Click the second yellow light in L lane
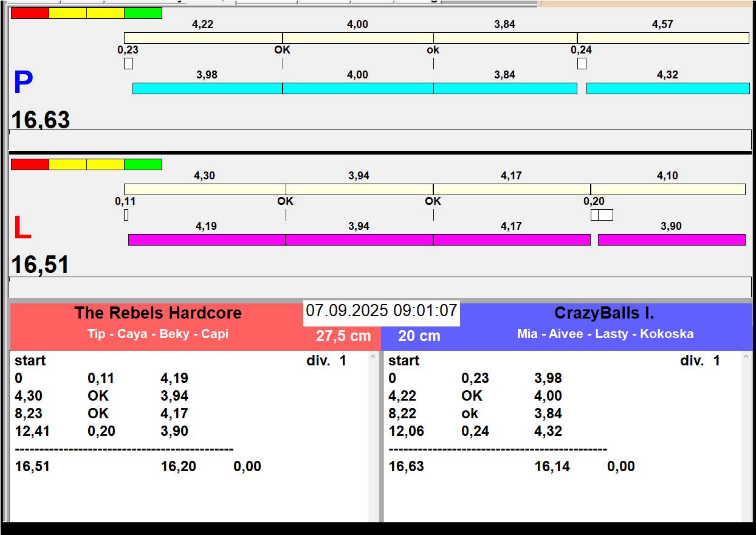The height and width of the screenshot is (535, 756). [x=105, y=165]
